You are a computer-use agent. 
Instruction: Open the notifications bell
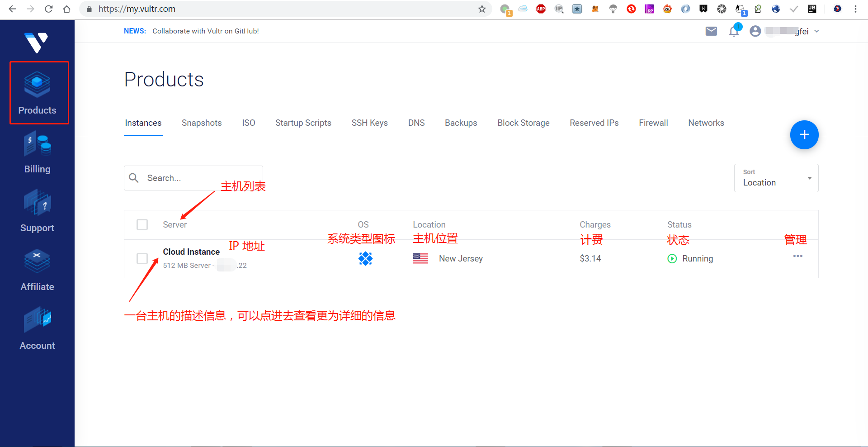pyautogui.click(x=734, y=31)
